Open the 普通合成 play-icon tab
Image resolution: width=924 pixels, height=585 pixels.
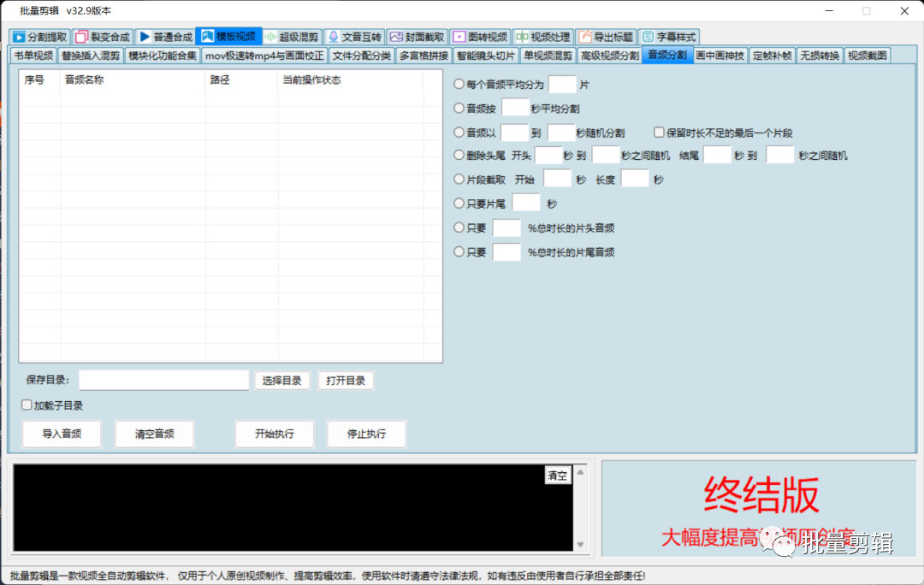tap(166, 37)
